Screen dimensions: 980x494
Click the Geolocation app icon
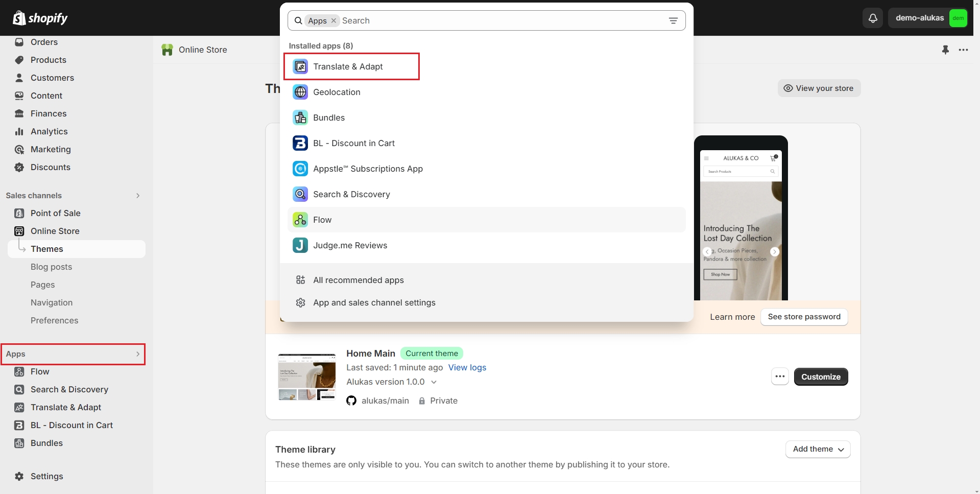click(x=300, y=92)
